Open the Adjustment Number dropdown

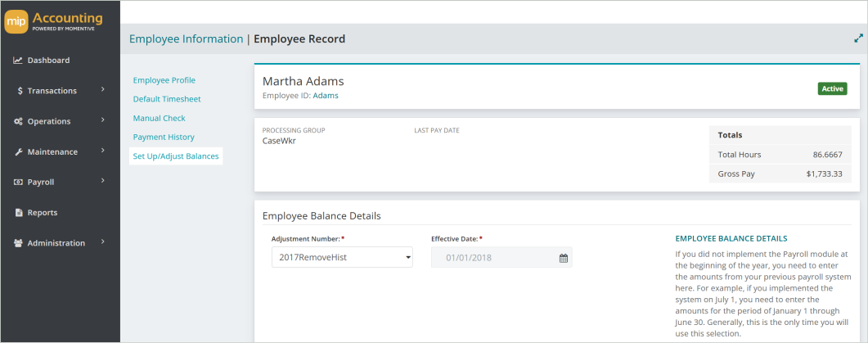pyautogui.click(x=342, y=257)
